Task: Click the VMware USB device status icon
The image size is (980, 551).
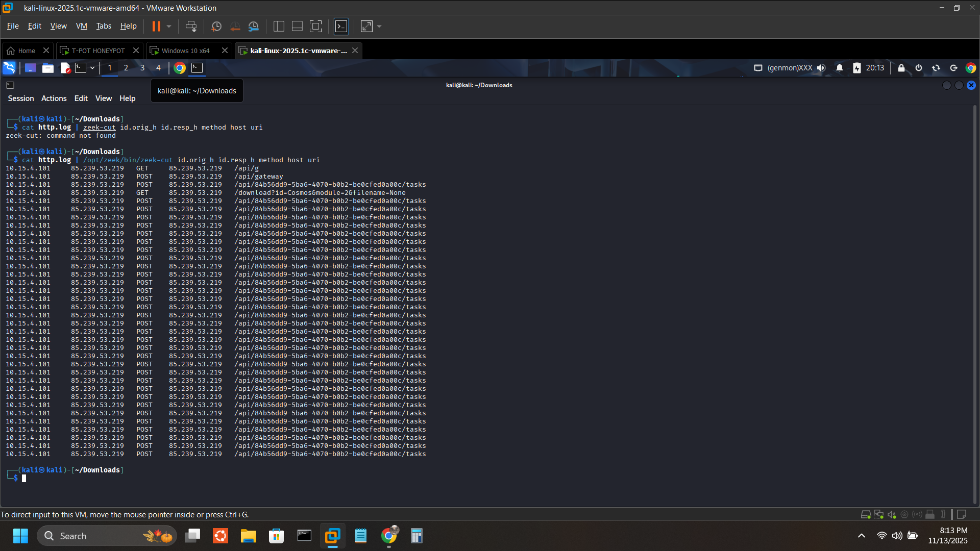Action: pyautogui.click(x=930, y=515)
